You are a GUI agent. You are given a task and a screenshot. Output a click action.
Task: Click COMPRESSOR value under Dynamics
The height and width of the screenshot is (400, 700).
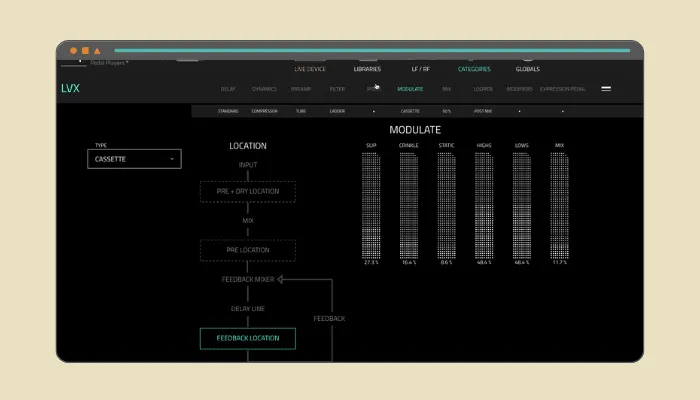(x=264, y=111)
